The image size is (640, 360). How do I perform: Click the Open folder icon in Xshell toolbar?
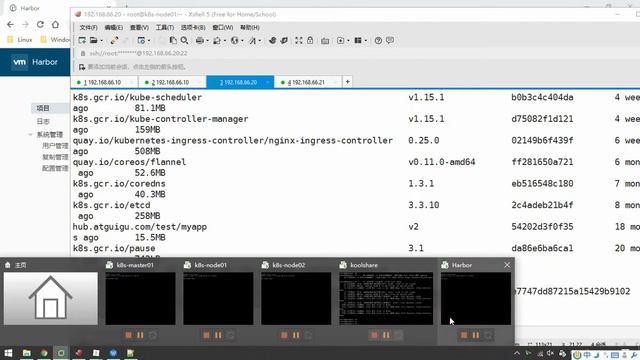point(93,40)
